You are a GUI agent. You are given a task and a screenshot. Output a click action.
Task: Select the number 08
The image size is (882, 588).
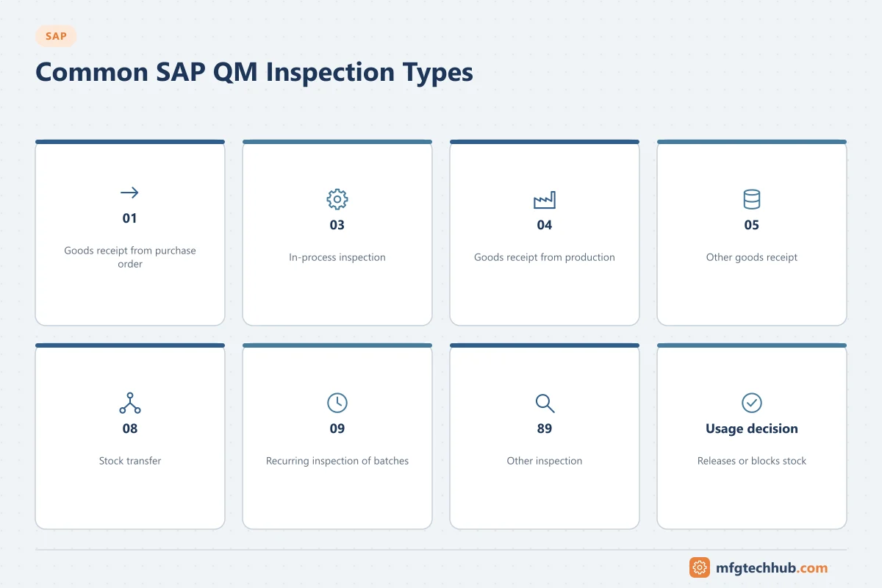[x=130, y=429]
